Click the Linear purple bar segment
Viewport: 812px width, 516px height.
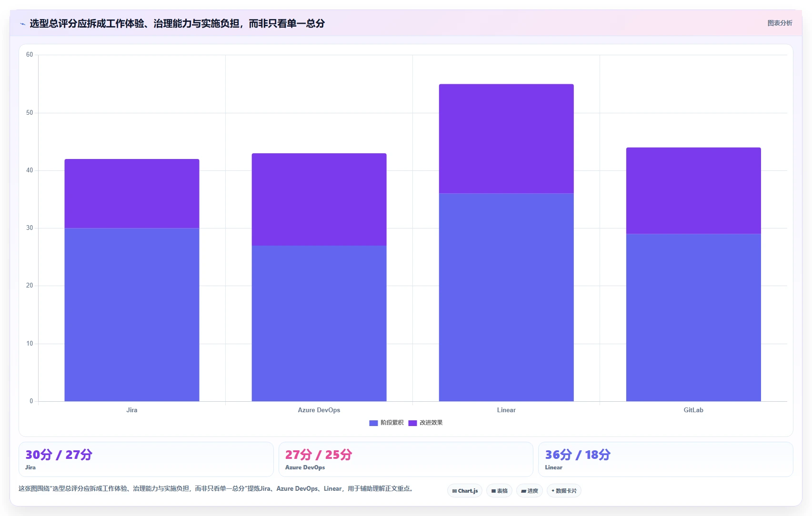pyautogui.click(x=506, y=139)
